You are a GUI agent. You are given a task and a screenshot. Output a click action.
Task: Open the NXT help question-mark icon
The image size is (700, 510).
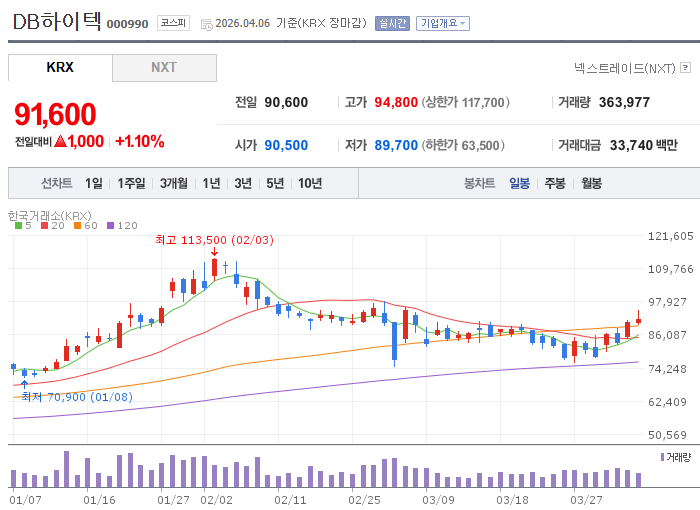click(685, 68)
